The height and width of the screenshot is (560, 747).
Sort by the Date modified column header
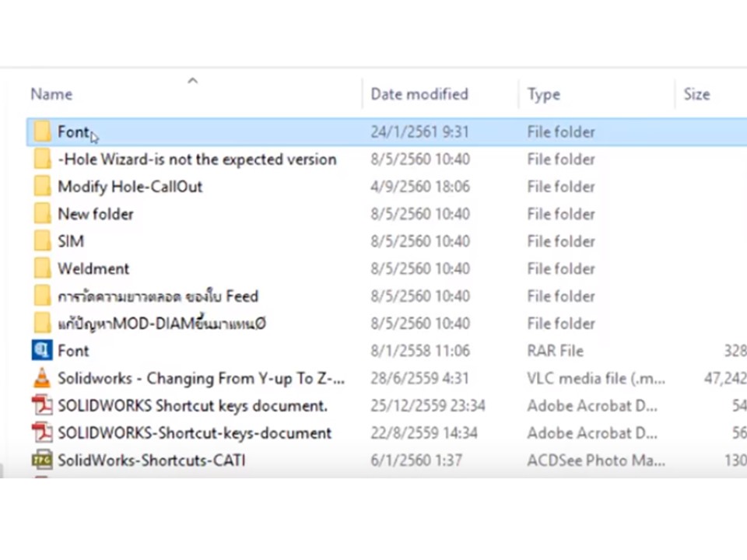[419, 94]
